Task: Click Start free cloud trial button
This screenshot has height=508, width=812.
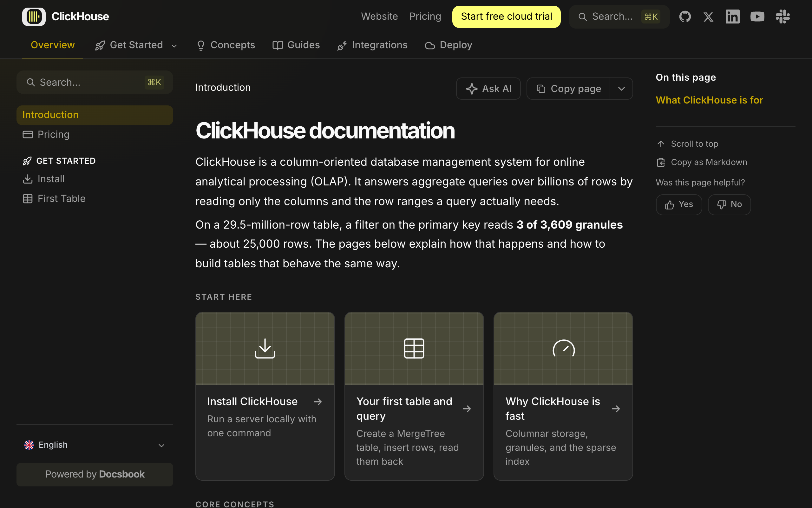Action: [506, 17]
